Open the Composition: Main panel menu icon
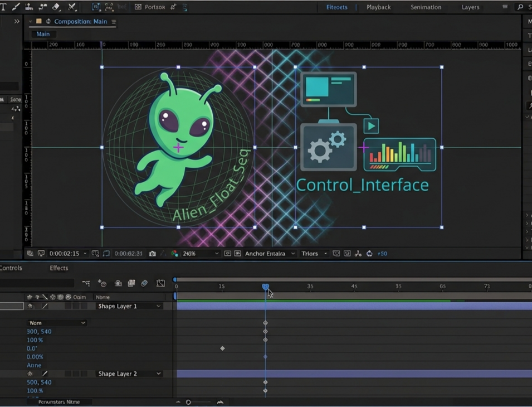 pos(114,22)
